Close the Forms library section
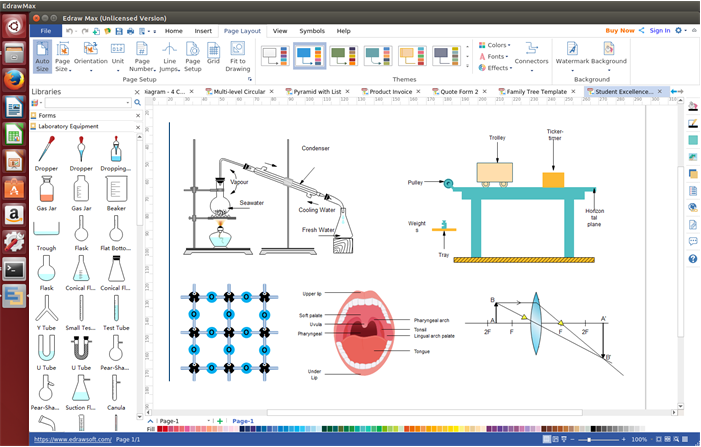 (138, 116)
